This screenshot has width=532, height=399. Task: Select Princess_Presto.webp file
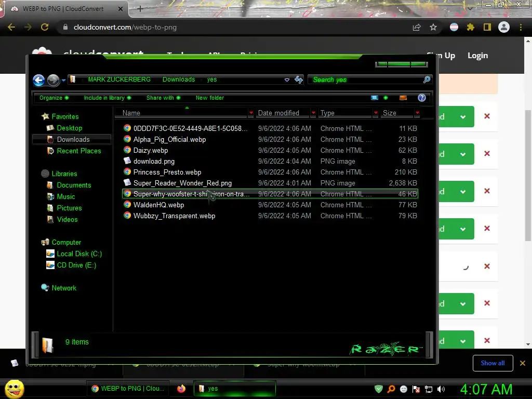pos(270,172)
